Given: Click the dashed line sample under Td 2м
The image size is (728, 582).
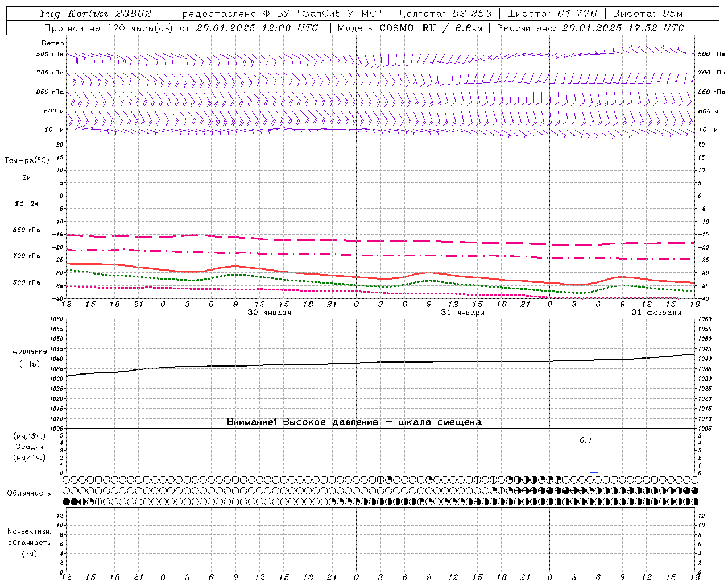Looking at the screenshot, I should tap(26, 210).
